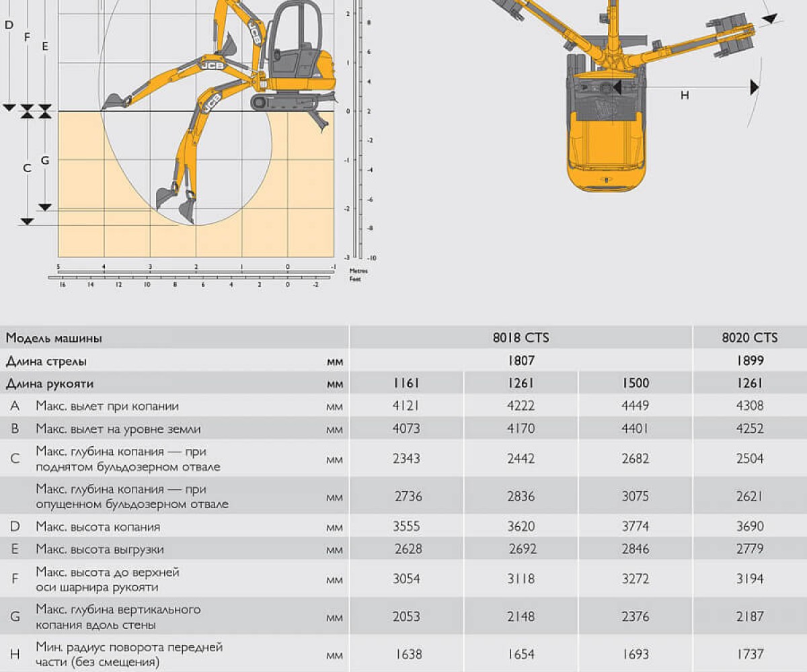Click the D dimension letter in the diagram
This screenshot has height=672, width=807.
tap(9, 26)
